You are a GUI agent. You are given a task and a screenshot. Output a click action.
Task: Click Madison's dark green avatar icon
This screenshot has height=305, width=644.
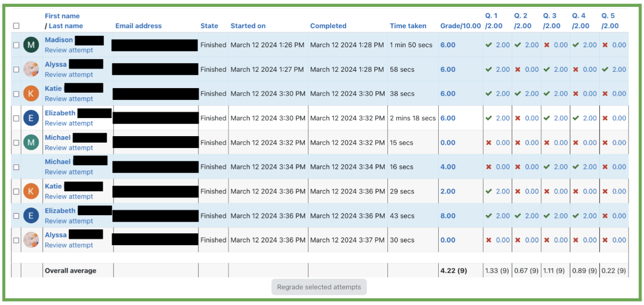tap(31, 45)
